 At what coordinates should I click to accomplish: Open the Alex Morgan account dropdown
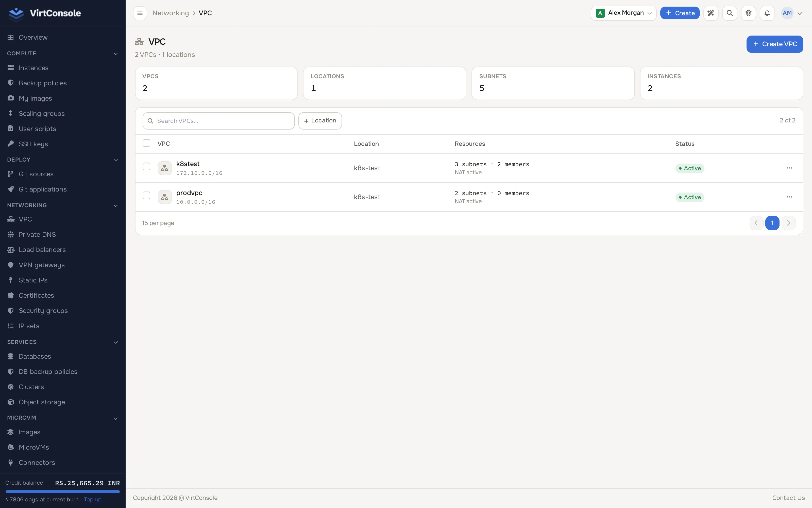[623, 13]
